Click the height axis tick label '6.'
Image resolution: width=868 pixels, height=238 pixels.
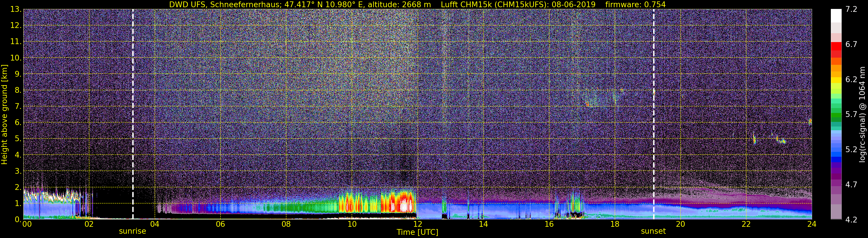[x=18, y=123]
